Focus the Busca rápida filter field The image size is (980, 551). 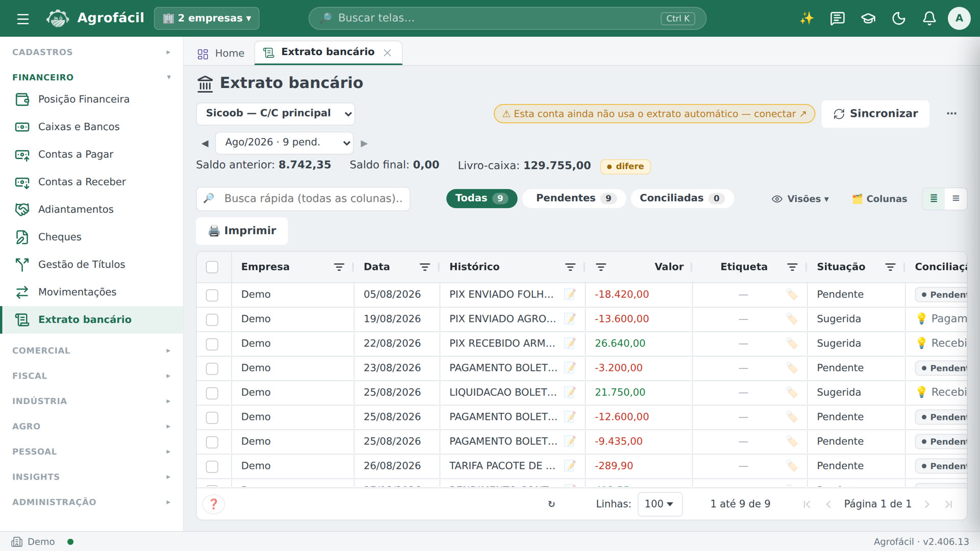303,199
